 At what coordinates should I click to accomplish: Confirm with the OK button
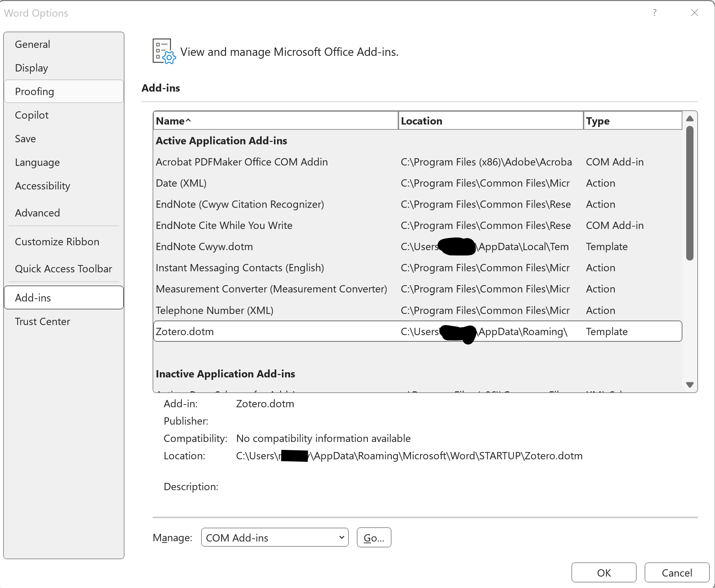coord(604,572)
